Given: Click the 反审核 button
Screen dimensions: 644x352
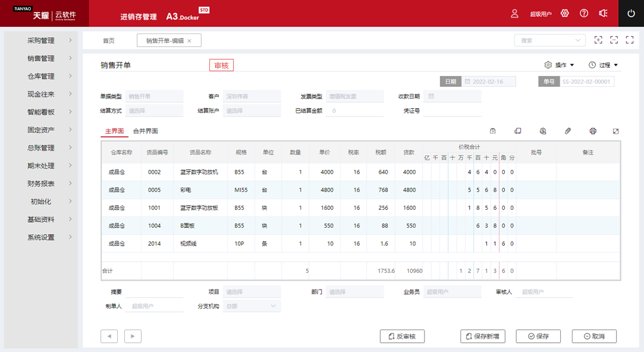Looking at the screenshot, I should (402, 336).
